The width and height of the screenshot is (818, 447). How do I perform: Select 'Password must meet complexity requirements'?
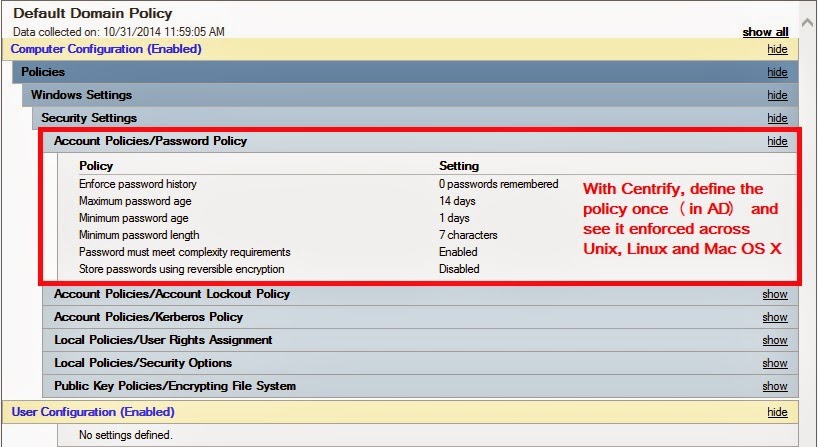pyautogui.click(x=185, y=252)
